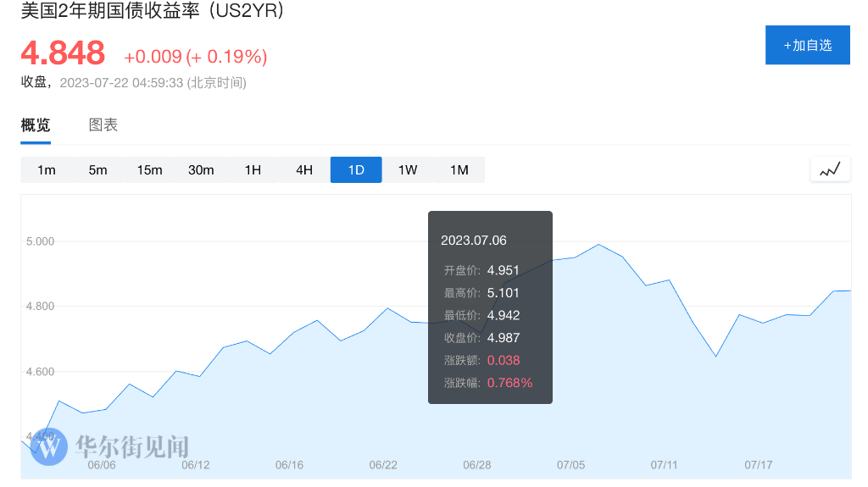Click the 06/22 date on the axis
Viewport: 868px width, 487px height.
click(x=383, y=465)
